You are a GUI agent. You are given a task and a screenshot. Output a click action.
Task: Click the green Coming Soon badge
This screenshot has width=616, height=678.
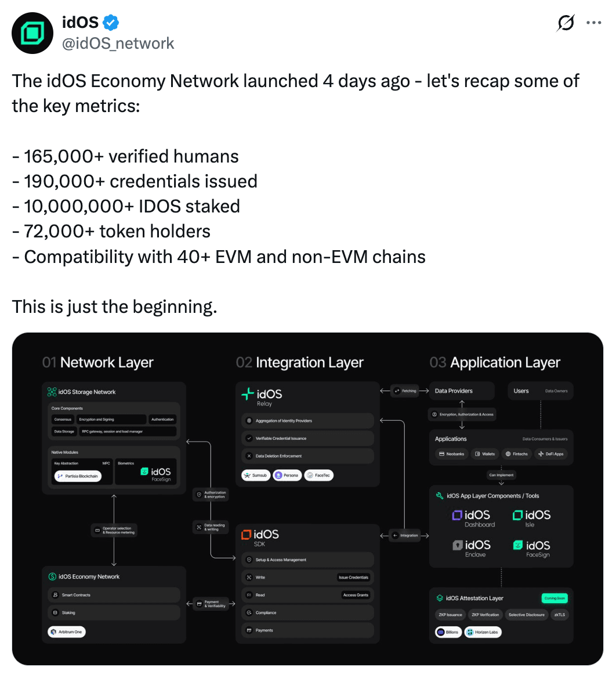point(555,598)
